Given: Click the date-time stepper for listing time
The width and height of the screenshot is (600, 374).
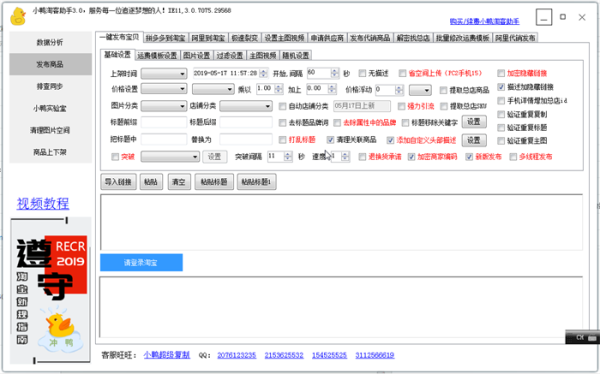Looking at the screenshot, I should [x=263, y=73].
